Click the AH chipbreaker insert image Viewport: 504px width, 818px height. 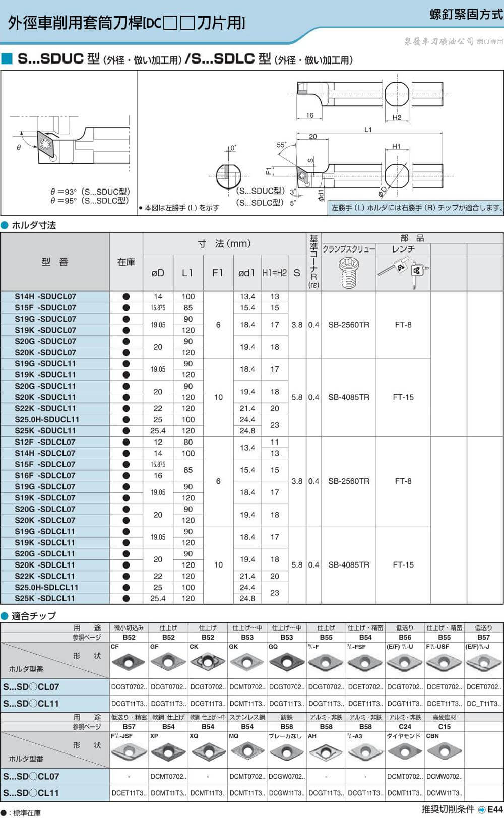coord(326,752)
